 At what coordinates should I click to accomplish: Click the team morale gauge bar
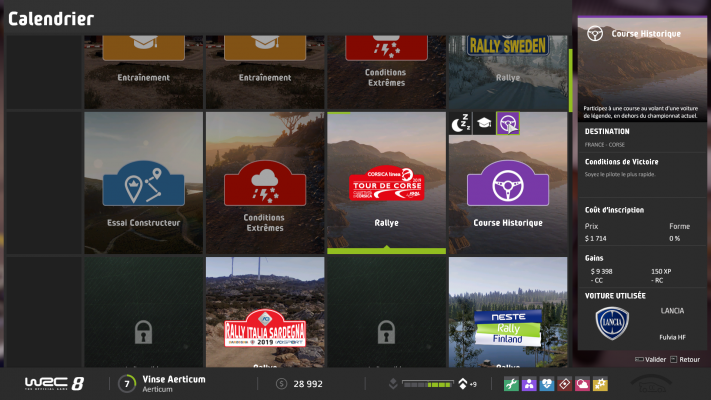pyautogui.click(x=428, y=384)
